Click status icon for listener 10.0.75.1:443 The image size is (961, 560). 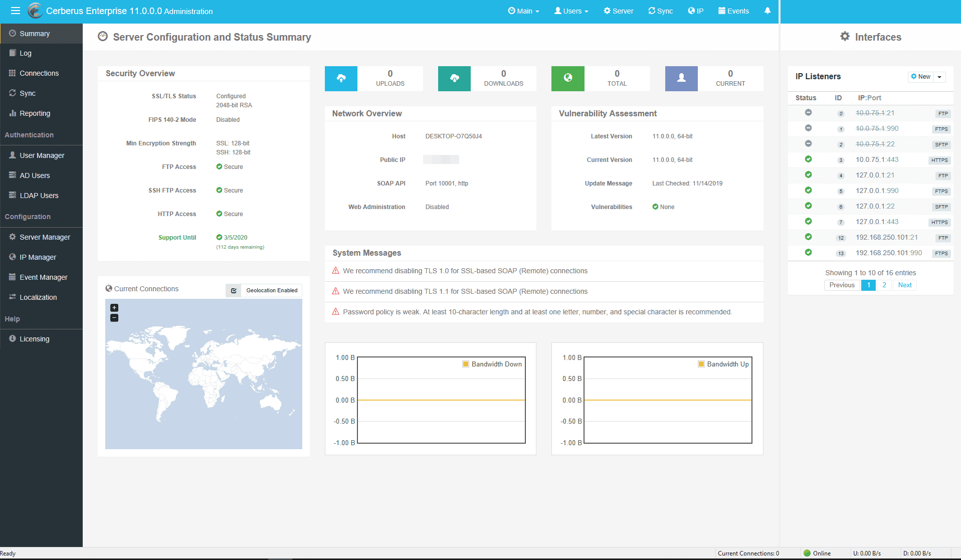pyautogui.click(x=808, y=159)
